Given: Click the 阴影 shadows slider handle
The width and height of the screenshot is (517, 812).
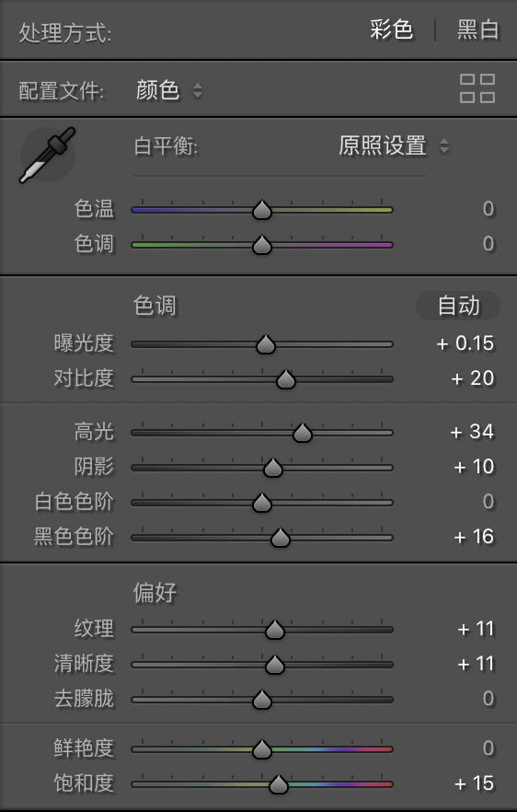Looking at the screenshot, I should point(272,468).
